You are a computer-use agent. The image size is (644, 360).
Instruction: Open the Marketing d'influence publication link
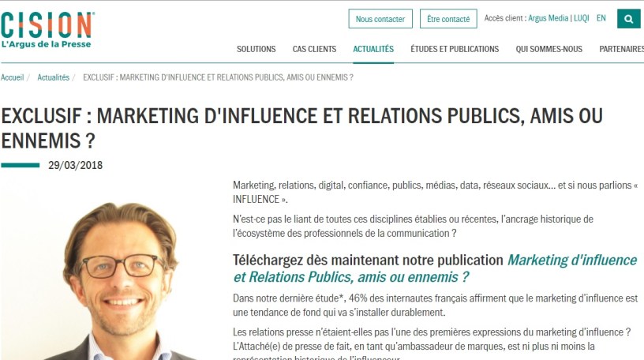(x=435, y=268)
